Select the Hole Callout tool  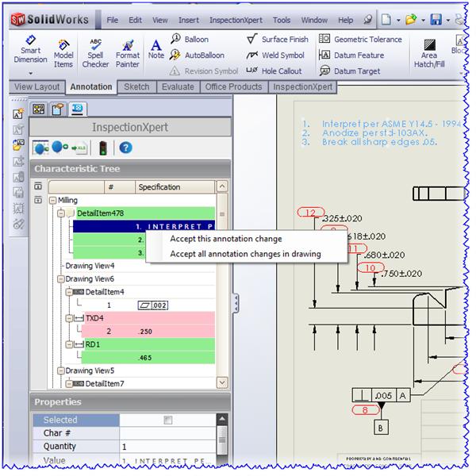click(x=274, y=71)
